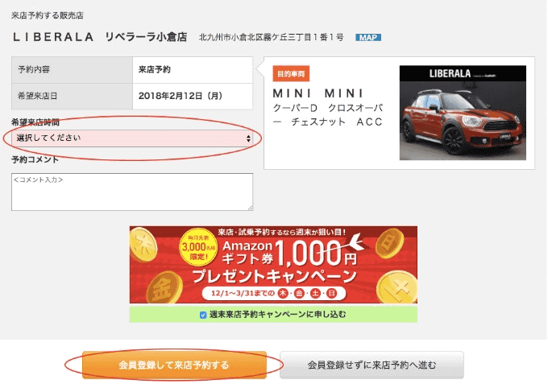The width and height of the screenshot is (548, 392).
Task: Click the 予約内容 label cell
Action: tap(72, 70)
